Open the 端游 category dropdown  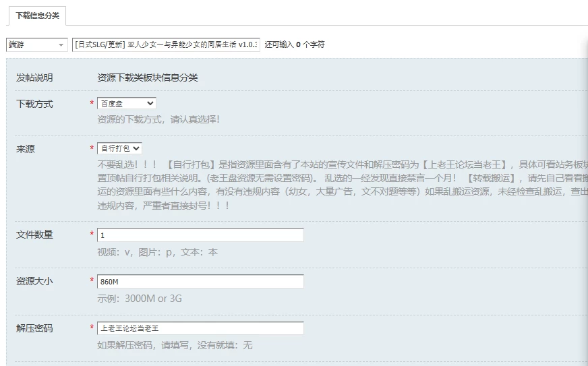coord(36,44)
